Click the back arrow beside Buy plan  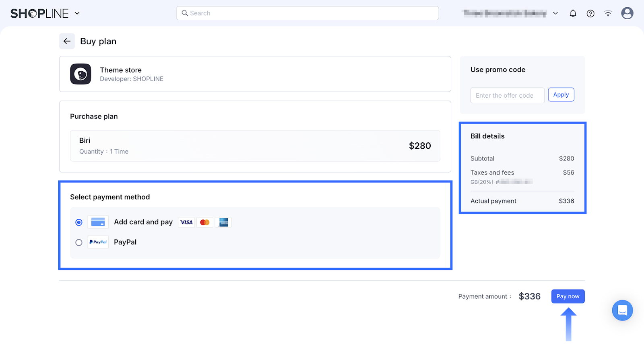[67, 41]
